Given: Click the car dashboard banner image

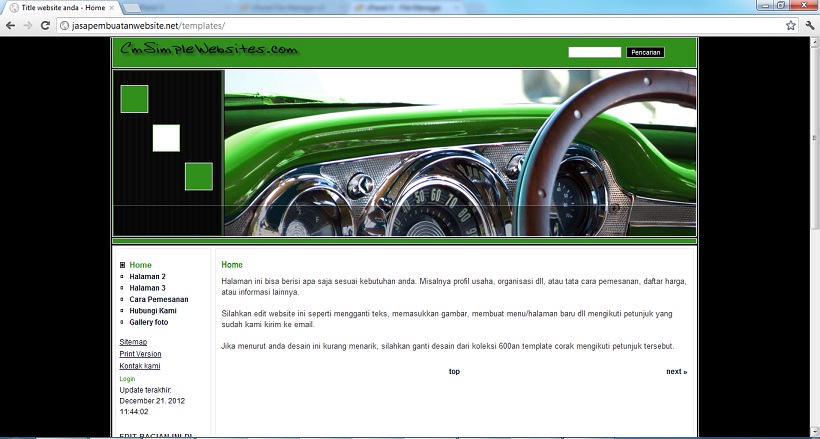Looking at the screenshot, I should click(460, 153).
